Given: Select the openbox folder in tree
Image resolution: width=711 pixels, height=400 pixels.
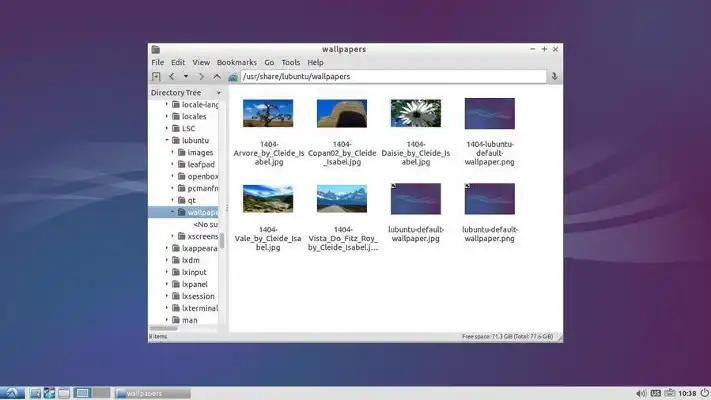Looking at the screenshot, I should pos(203,177).
